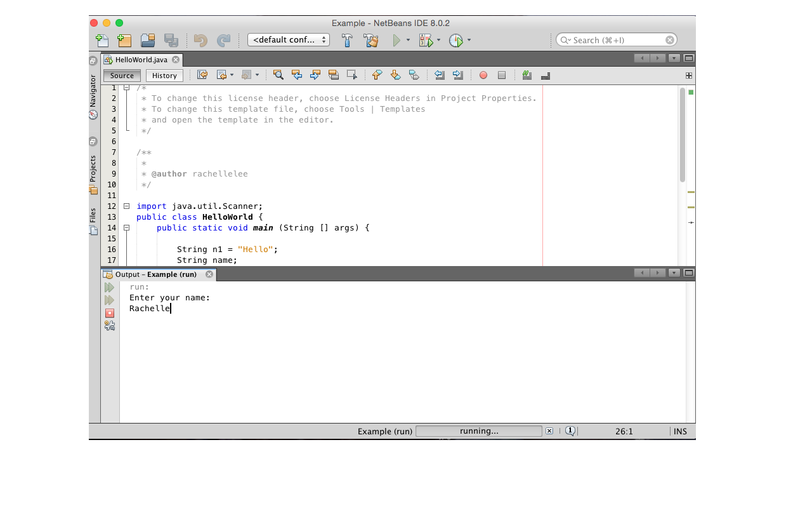Expand the Run button's dropdown arrow
Image resolution: width=812 pixels, height=508 pixels.
click(x=409, y=39)
